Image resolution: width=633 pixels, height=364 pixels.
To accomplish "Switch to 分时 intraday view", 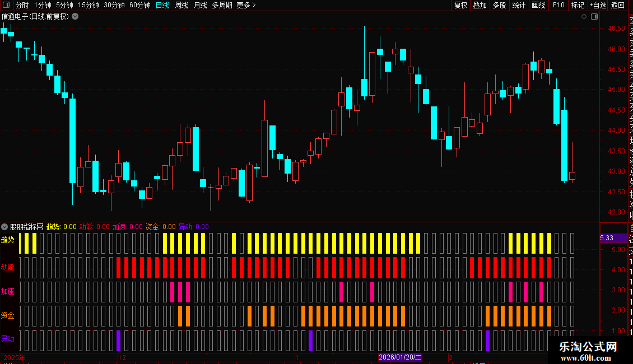I will (22, 5).
